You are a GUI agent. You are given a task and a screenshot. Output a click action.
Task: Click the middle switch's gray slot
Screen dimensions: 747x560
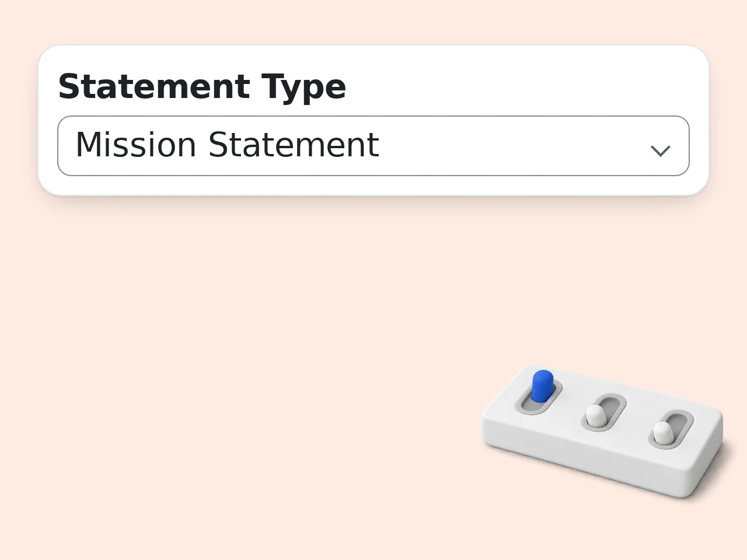[604, 412]
